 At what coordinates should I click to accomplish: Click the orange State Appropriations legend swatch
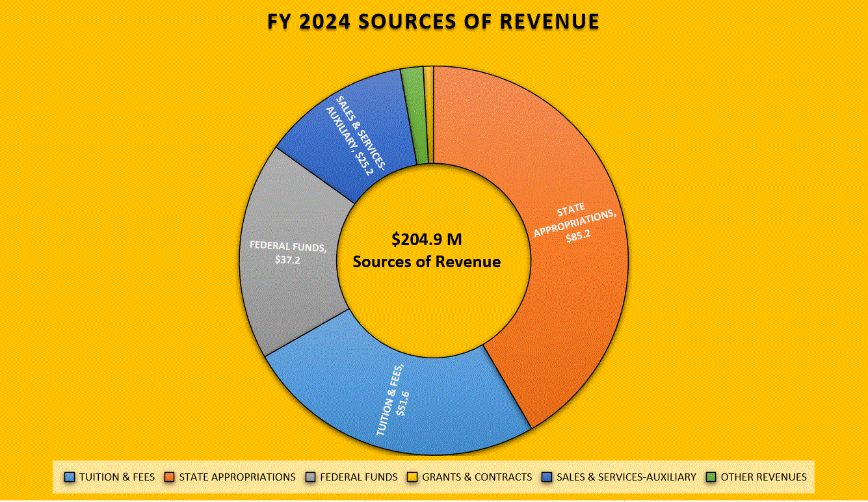coord(168,477)
